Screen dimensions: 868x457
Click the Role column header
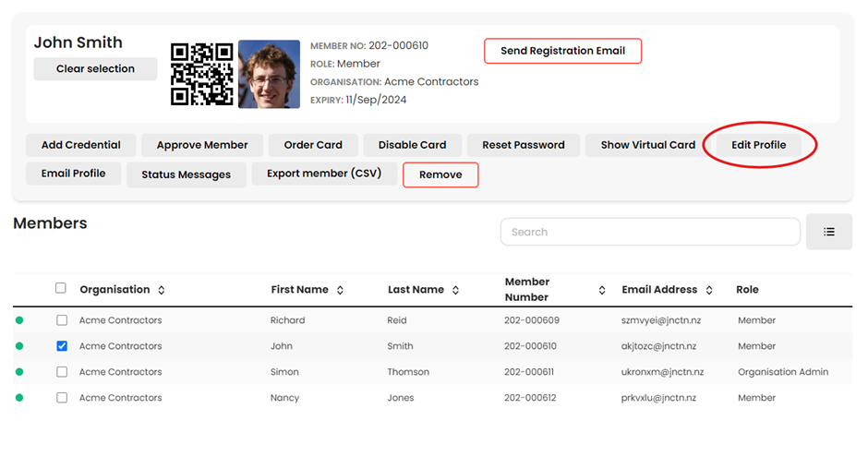click(747, 289)
